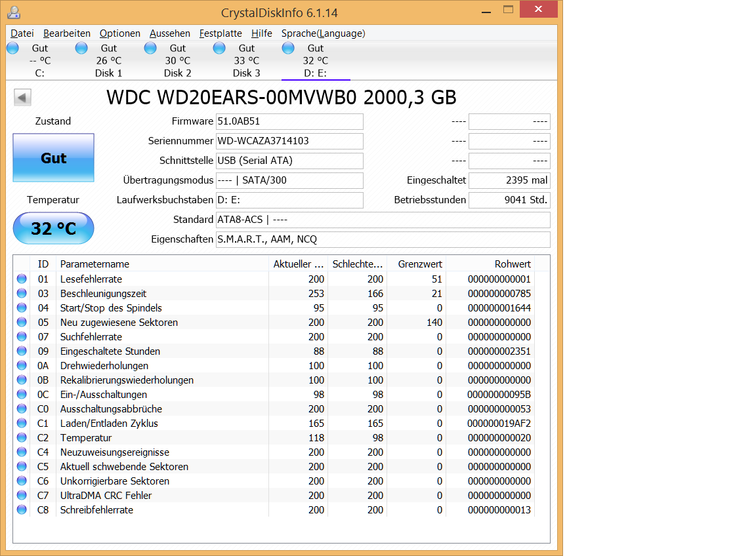This screenshot has width=756, height=556.
Task: Click status icon for Rekalibrierungswiederholungen row
Action: 22,380
